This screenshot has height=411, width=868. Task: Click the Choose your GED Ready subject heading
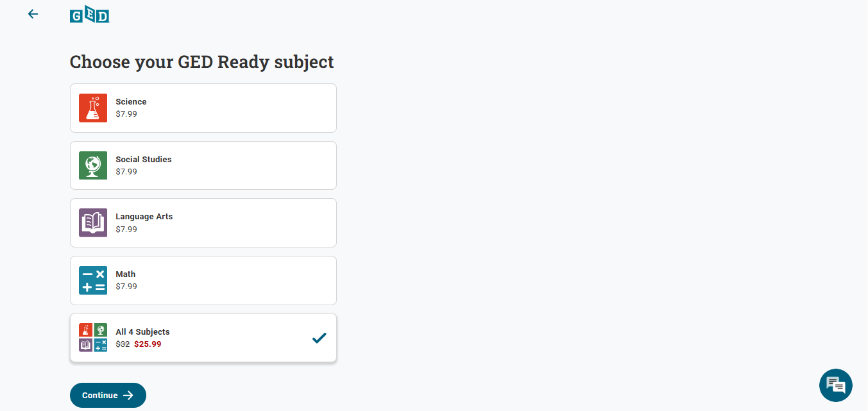click(x=201, y=62)
